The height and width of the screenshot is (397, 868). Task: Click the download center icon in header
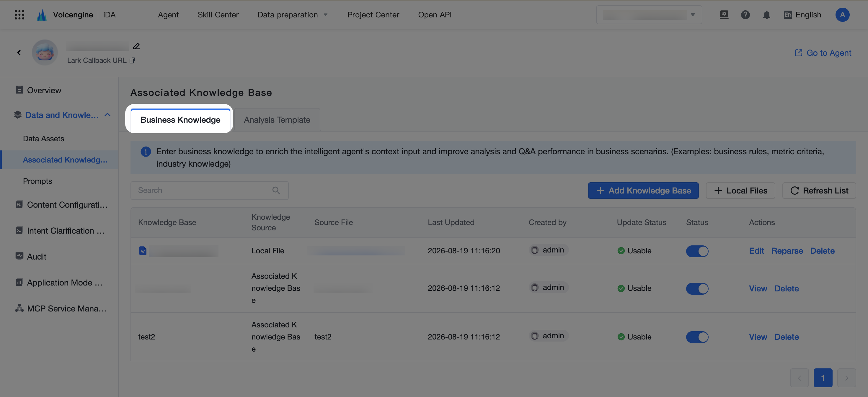click(724, 15)
